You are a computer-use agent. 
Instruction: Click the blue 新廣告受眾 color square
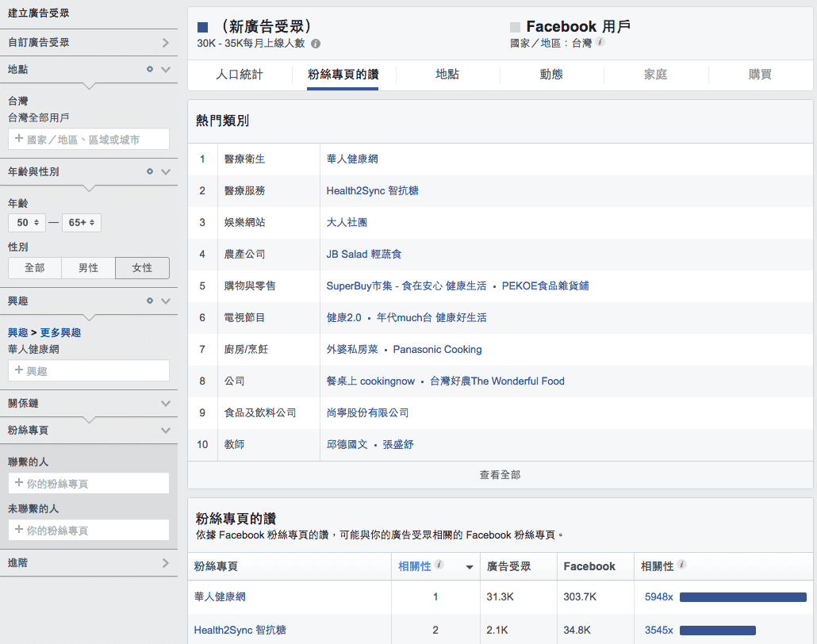[x=202, y=27]
